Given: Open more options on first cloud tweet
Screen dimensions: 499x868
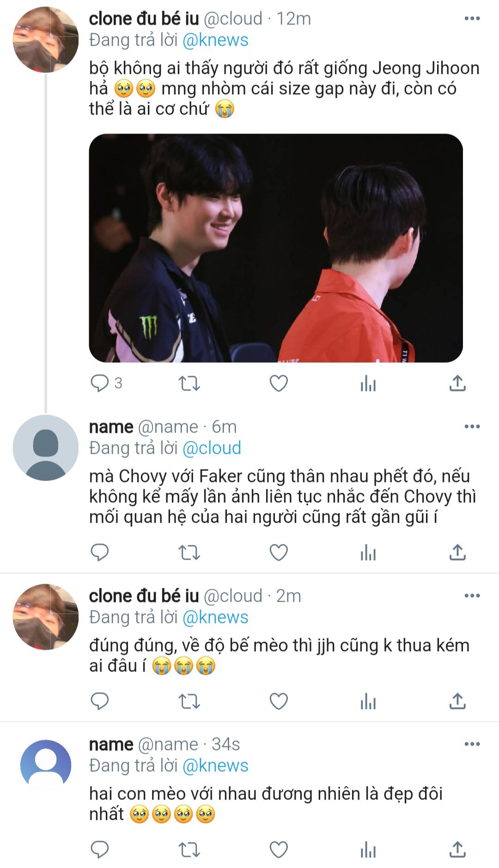Looking at the screenshot, I should tap(472, 18).
